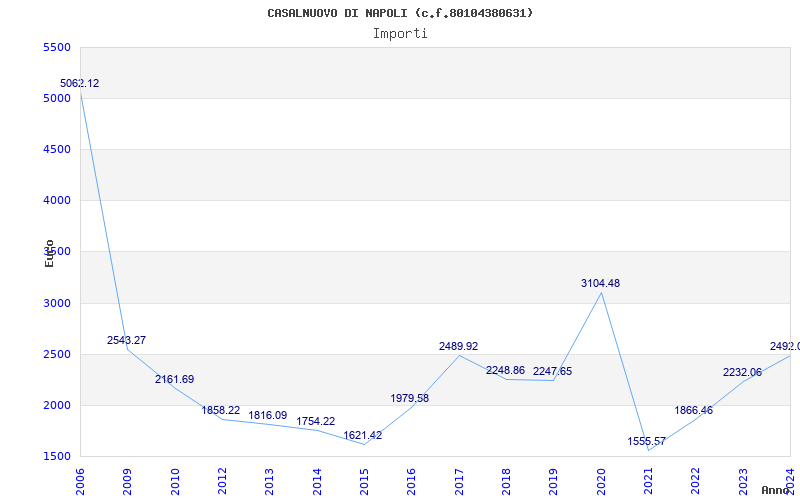
Task: Select the 3104.48 peak data label
Action: pos(601,284)
